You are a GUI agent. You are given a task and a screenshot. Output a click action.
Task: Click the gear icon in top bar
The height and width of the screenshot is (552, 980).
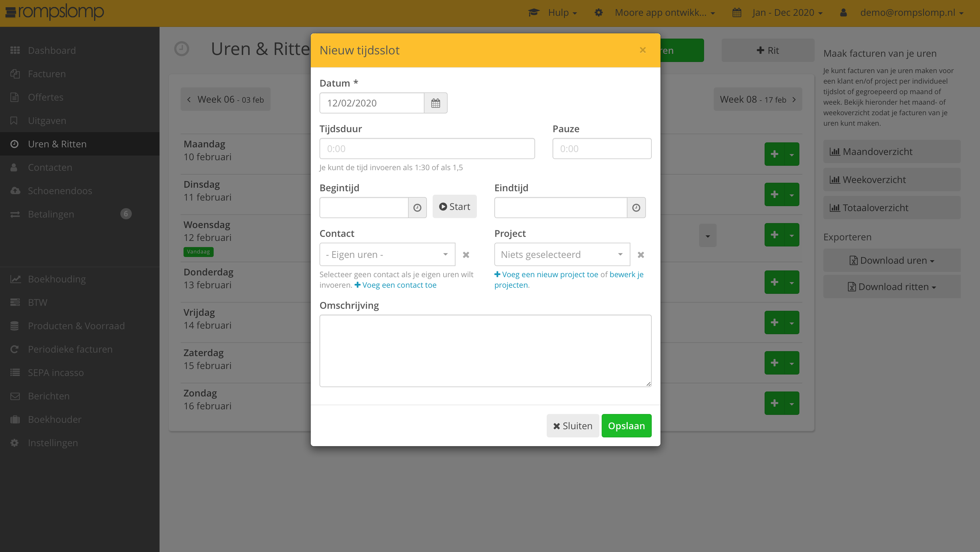pos(598,13)
